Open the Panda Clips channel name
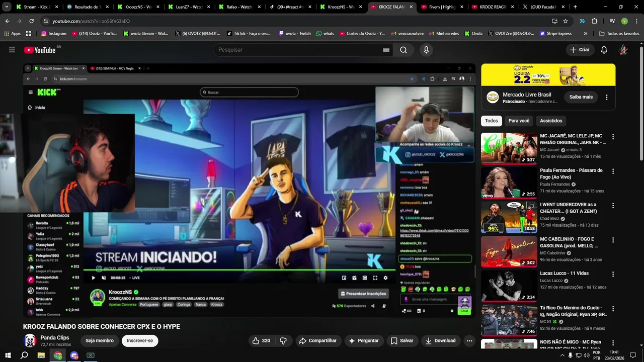The height and width of the screenshot is (362, 644). coord(55,338)
